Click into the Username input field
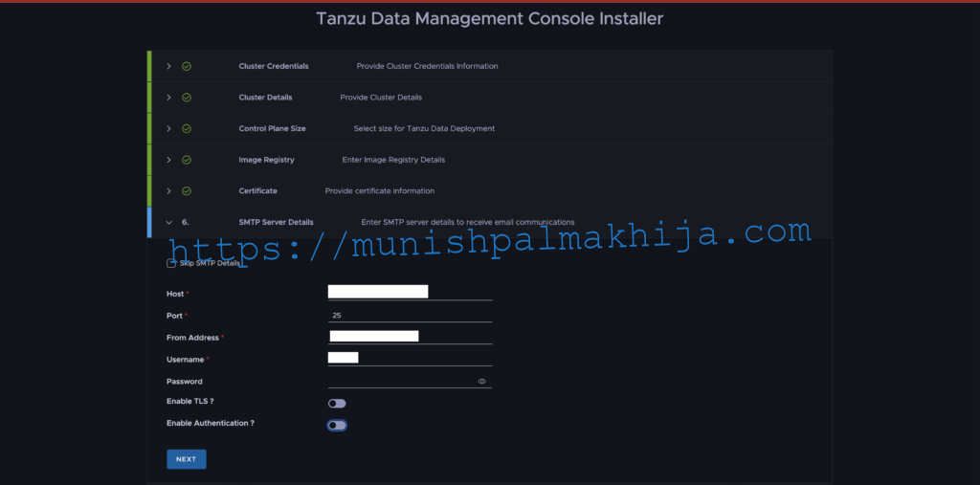Image resolution: width=980 pixels, height=485 pixels. click(x=410, y=358)
